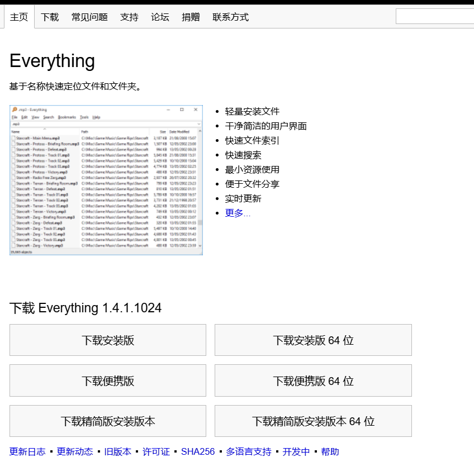The width and height of the screenshot is (474, 476).
Task: Focus the search input field at top
Action: [x=434, y=17]
